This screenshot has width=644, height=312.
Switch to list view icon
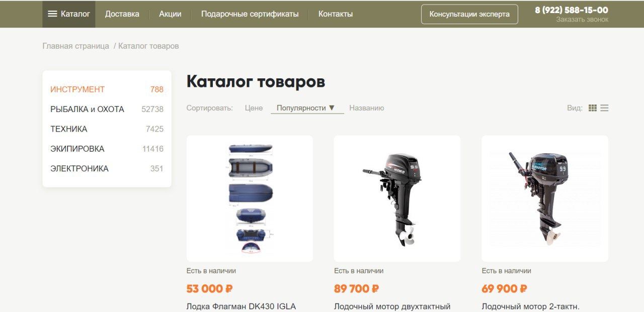(604, 108)
